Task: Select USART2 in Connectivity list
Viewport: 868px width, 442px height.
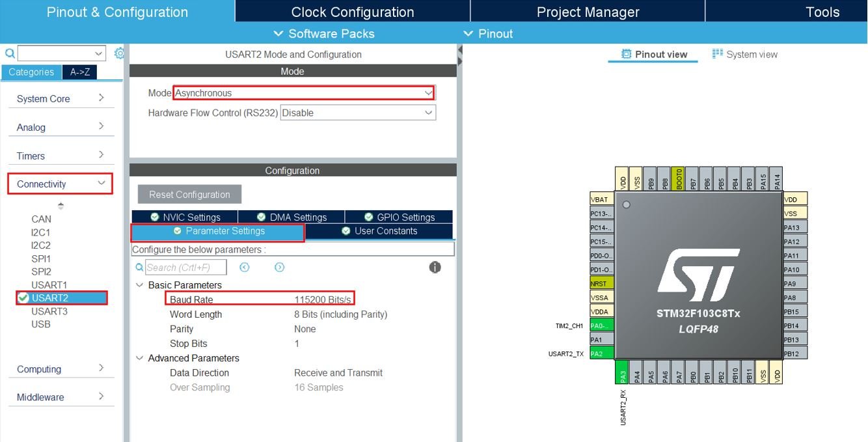Action: (x=62, y=298)
